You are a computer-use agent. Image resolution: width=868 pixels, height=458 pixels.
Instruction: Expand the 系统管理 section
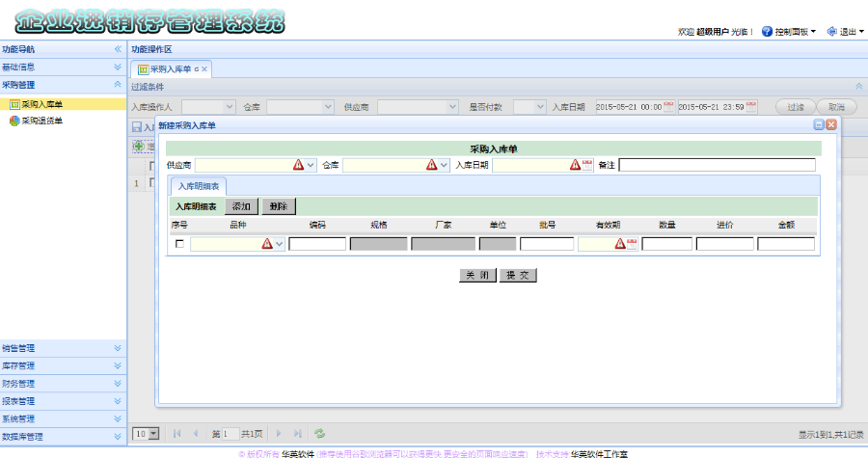tap(118, 418)
